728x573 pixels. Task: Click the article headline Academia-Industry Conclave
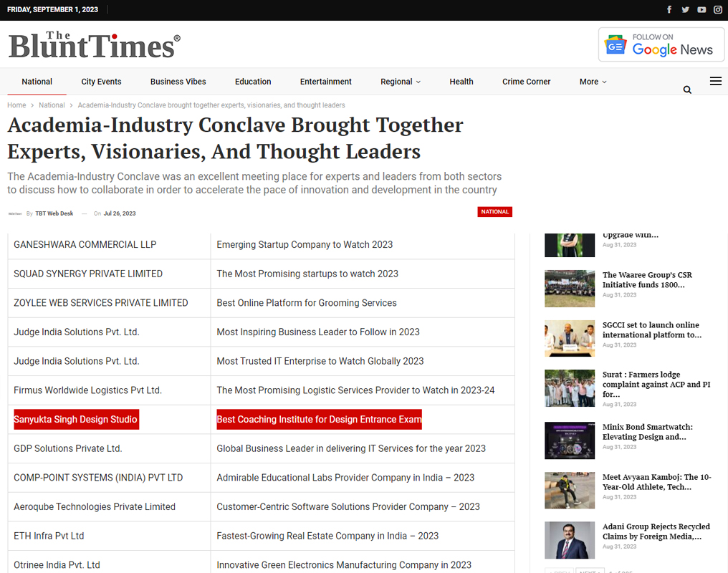point(236,138)
